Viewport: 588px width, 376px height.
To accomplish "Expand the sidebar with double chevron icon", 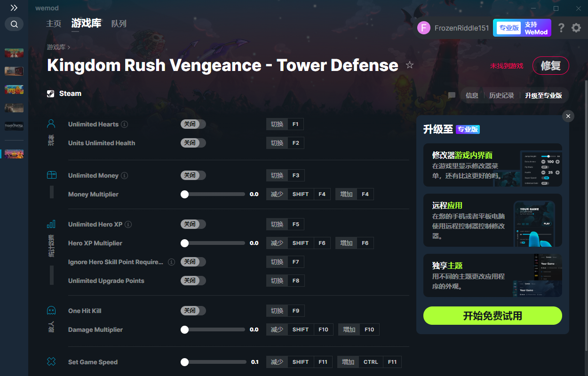I will coord(14,8).
